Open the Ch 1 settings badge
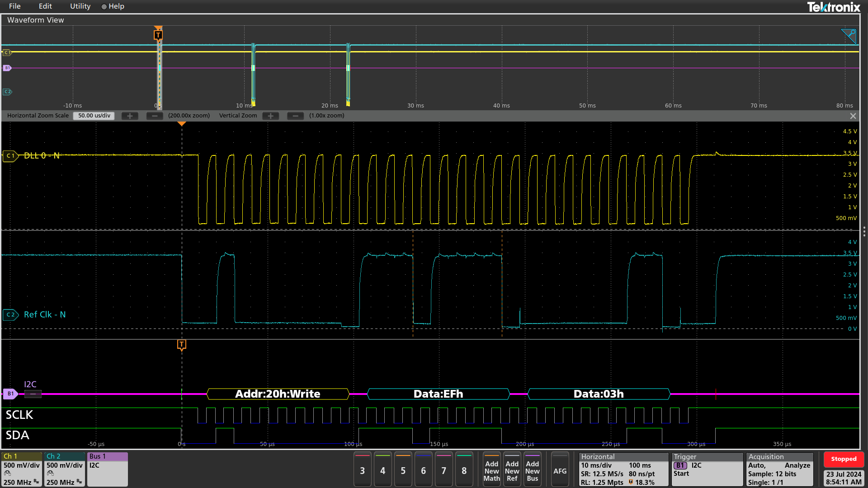This screenshot has height=488, width=868. pyautogui.click(x=22, y=469)
